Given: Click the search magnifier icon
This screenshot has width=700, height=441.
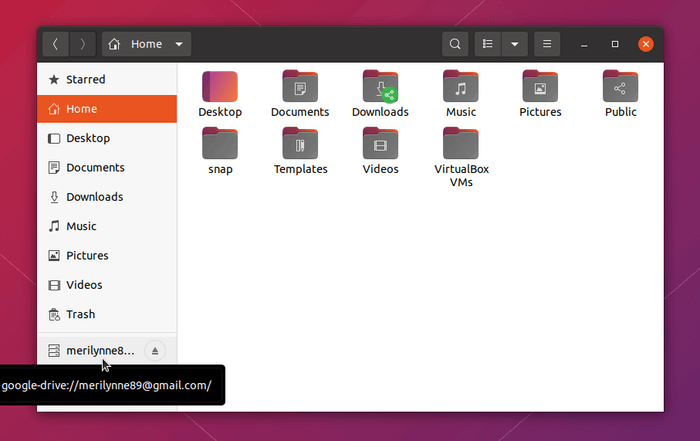Looking at the screenshot, I should click(x=455, y=44).
